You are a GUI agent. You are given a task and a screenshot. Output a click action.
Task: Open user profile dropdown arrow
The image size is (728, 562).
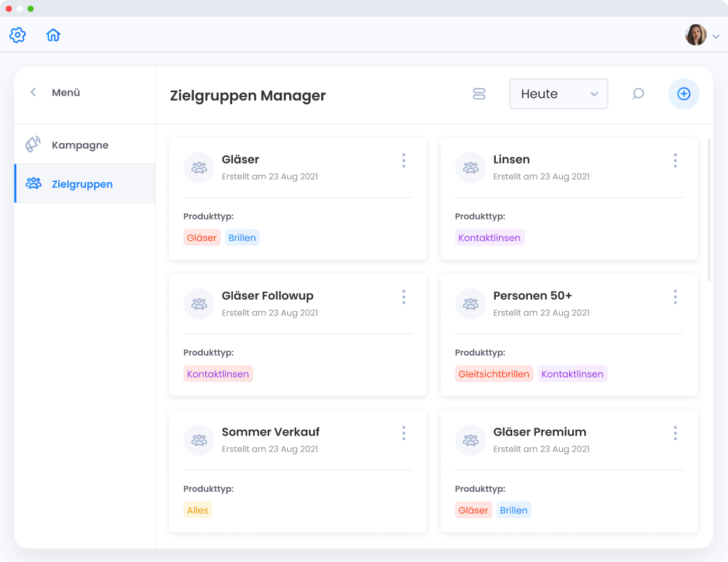(x=716, y=37)
